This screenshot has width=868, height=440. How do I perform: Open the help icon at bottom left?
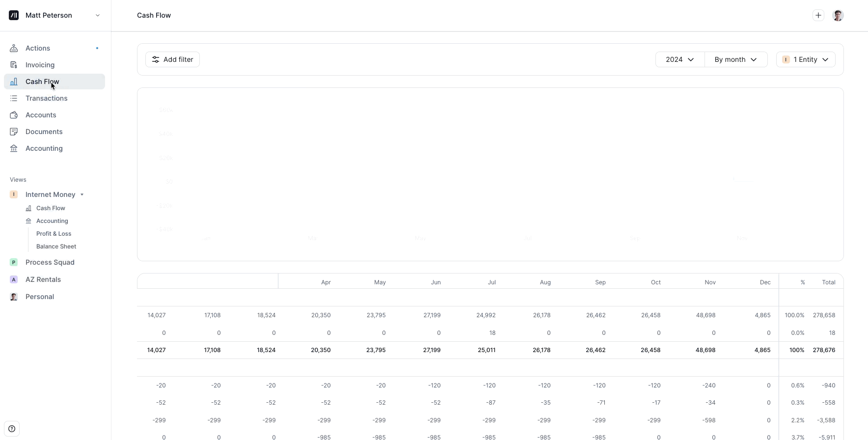[12, 429]
